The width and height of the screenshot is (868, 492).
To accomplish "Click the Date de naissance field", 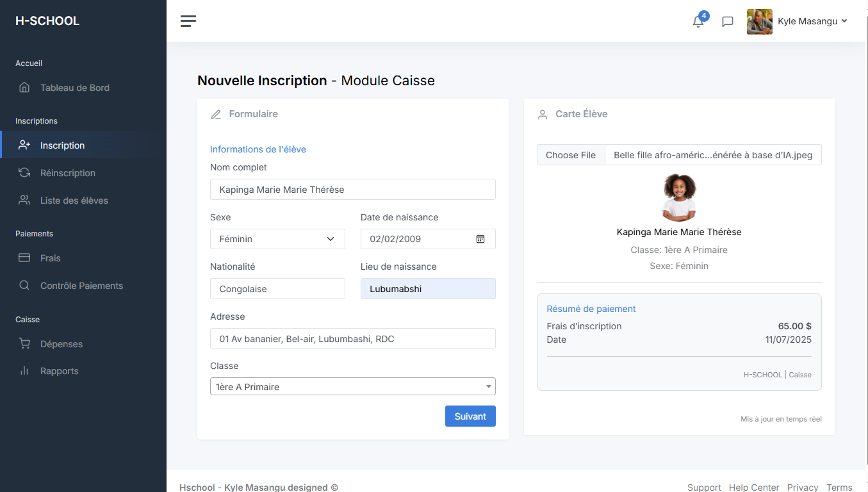I will click(x=428, y=239).
